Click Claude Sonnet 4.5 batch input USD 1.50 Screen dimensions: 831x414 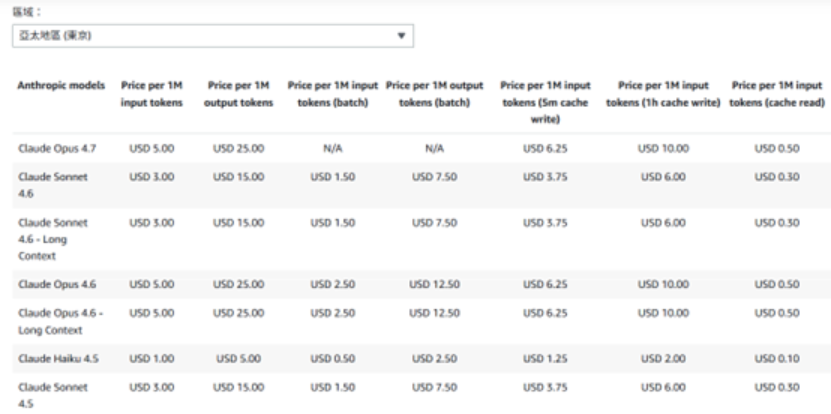click(333, 387)
